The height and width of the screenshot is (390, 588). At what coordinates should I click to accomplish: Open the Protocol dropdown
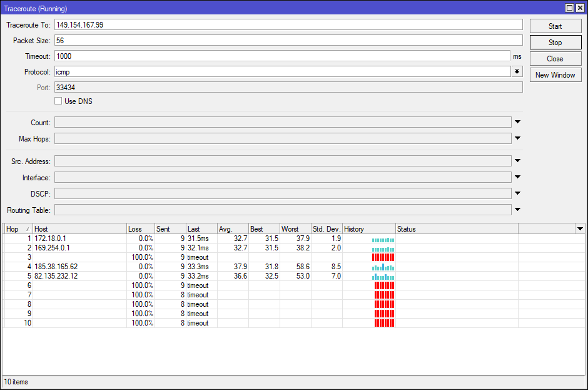click(517, 72)
